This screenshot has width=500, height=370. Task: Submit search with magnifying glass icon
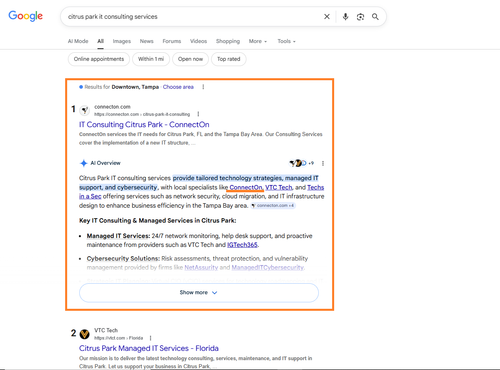tap(375, 17)
